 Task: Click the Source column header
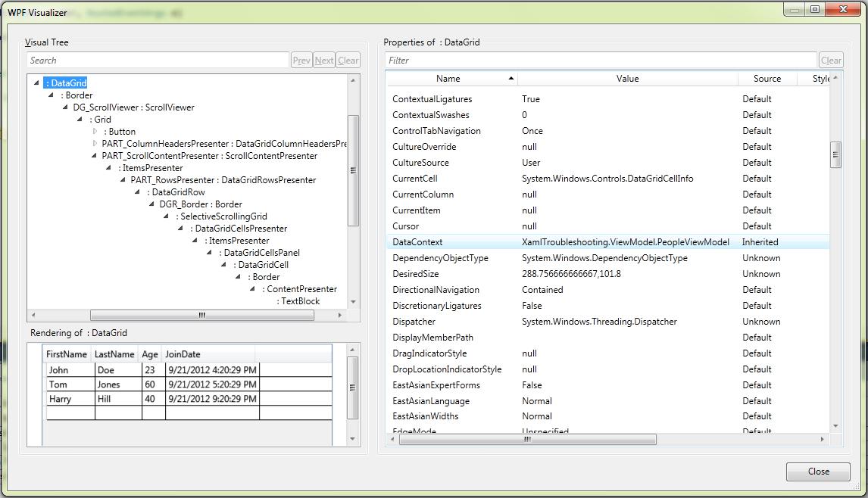tap(767, 78)
